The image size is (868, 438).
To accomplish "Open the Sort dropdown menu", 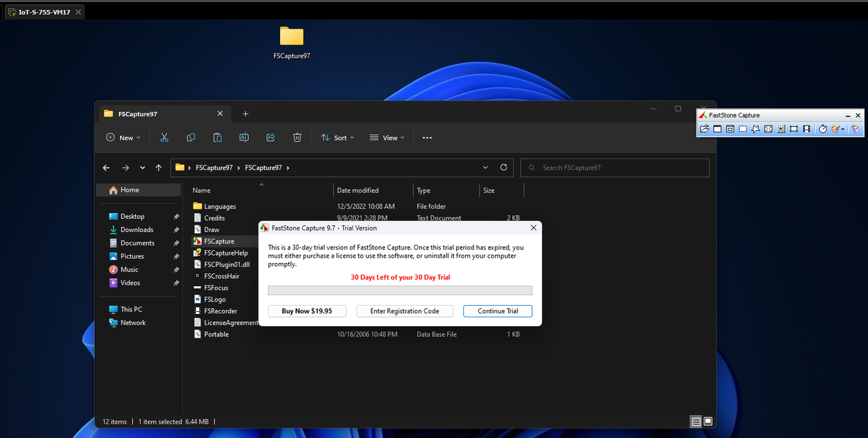I will click(x=337, y=138).
